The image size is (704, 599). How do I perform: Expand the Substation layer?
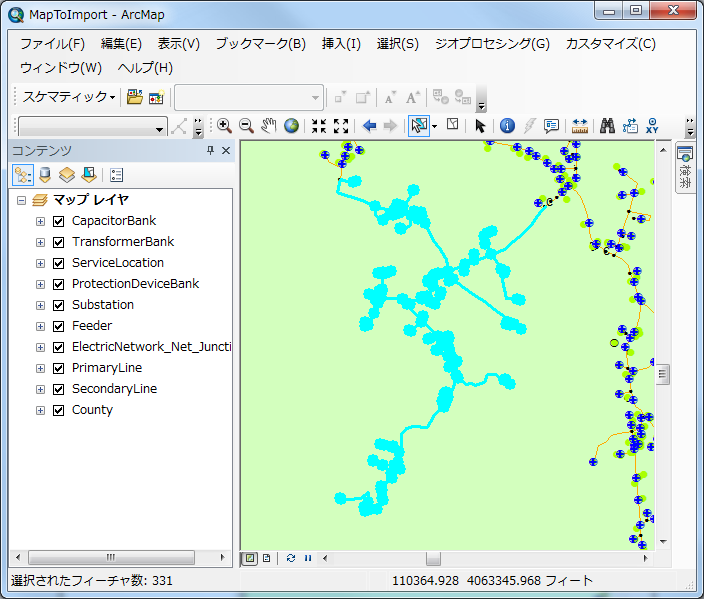coord(40,305)
